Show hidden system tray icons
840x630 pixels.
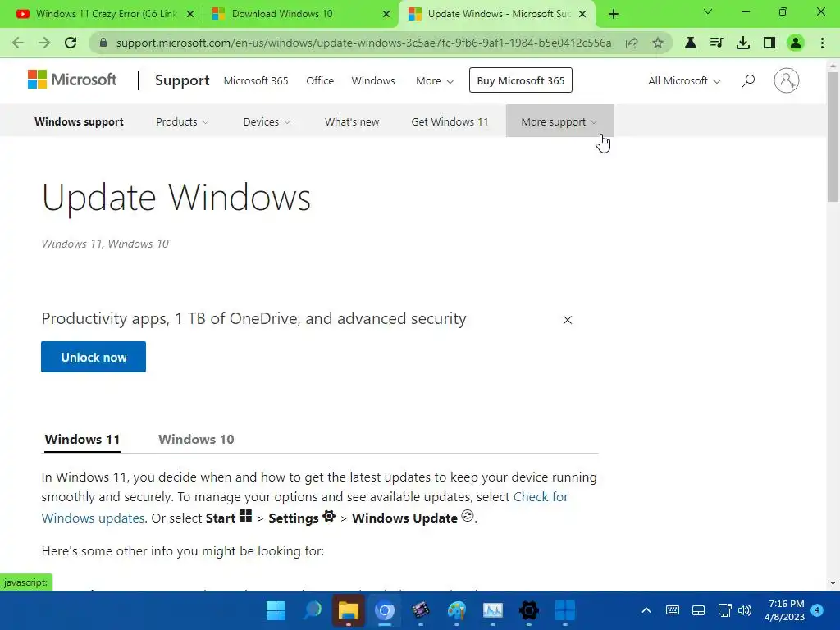click(646, 610)
